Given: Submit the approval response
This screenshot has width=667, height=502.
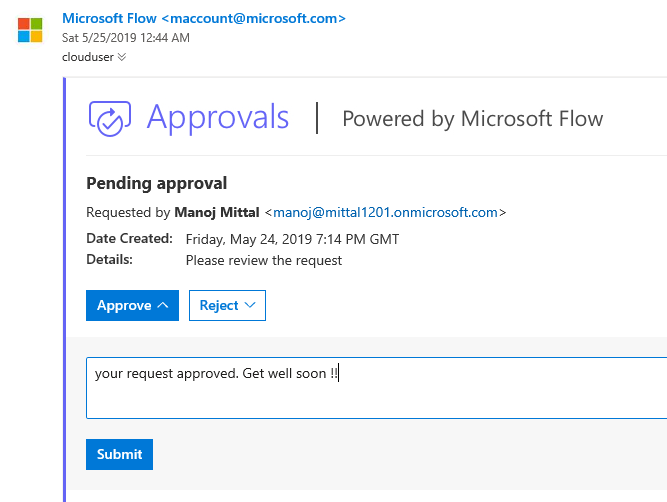Looking at the screenshot, I should tap(120, 454).
